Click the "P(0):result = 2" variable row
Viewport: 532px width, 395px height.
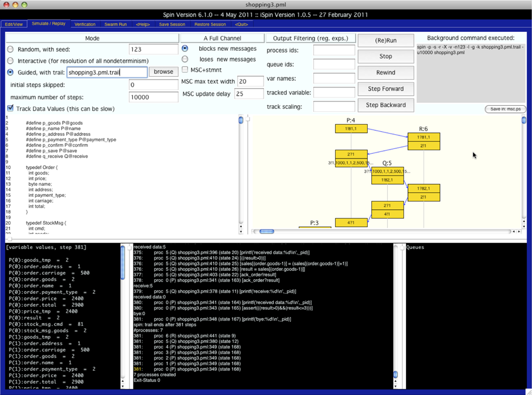35,318
